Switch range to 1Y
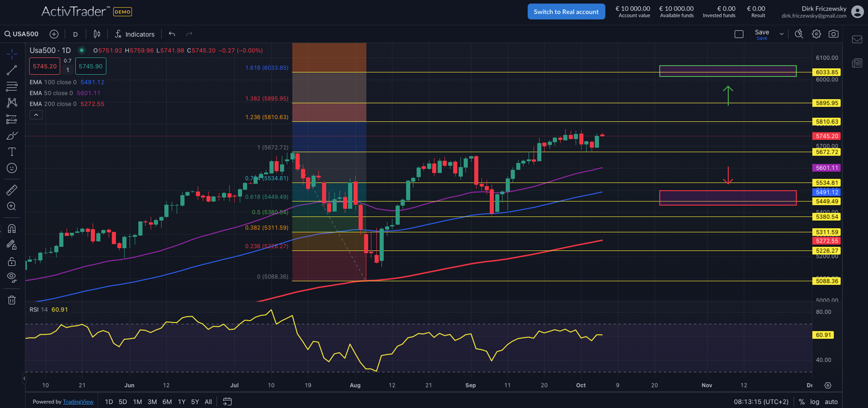The width and height of the screenshot is (868, 408). pyautogui.click(x=182, y=402)
